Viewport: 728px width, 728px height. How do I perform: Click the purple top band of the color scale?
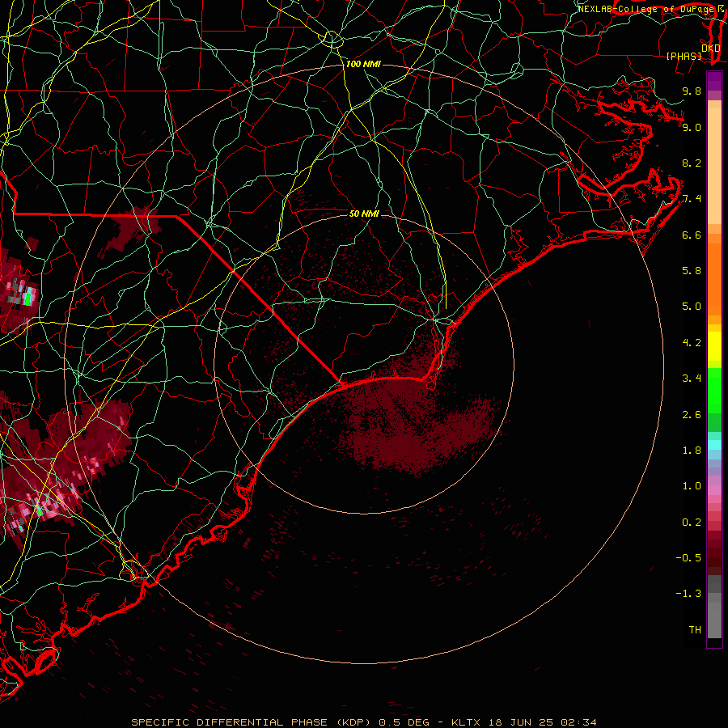pyautogui.click(x=714, y=81)
